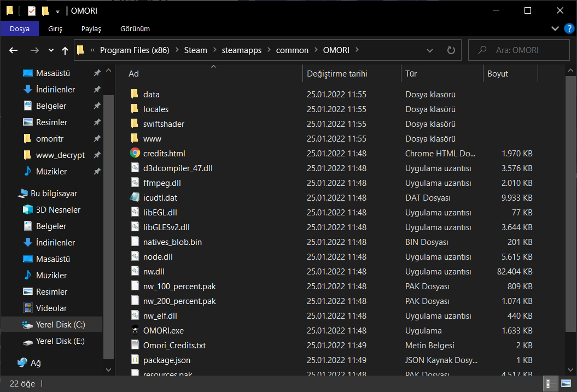Image resolution: width=577 pixels, height=392 pixels.
Task: Select nw.dll file row
Action: (331, 271)
